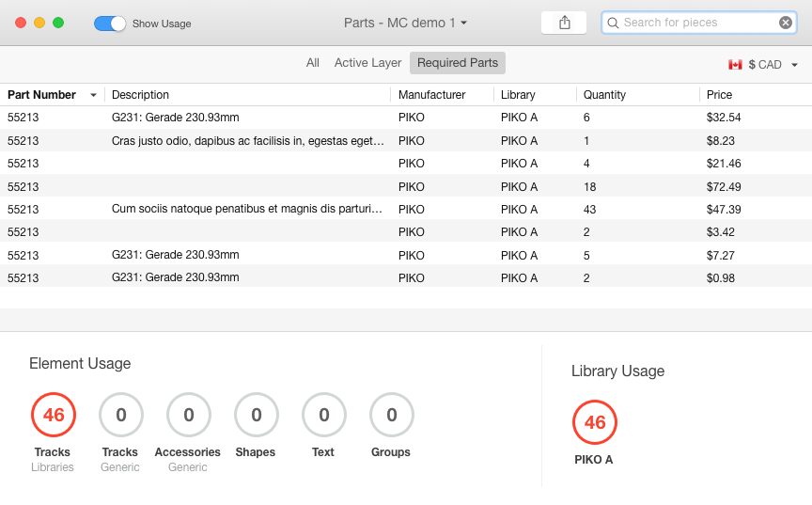
Task: Click the PIKO A 46 library usage circle
Action: coord(595,422)
